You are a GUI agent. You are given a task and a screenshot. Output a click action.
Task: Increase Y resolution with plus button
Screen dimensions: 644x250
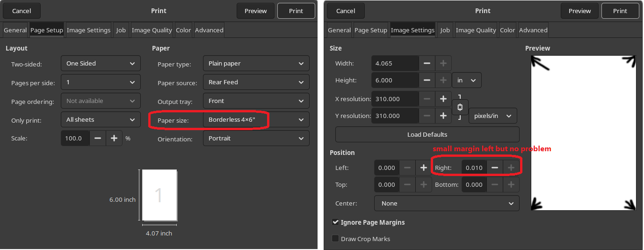pyautogui.click(x=443, y=116)
